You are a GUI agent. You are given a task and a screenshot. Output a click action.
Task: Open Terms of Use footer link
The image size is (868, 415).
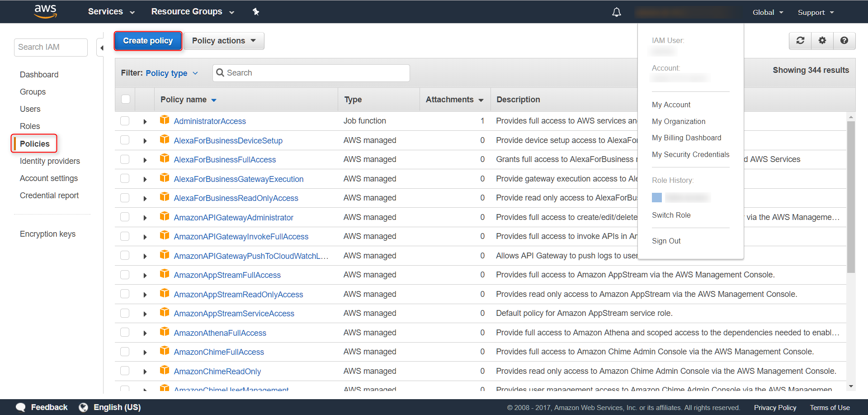pos(830,408)
